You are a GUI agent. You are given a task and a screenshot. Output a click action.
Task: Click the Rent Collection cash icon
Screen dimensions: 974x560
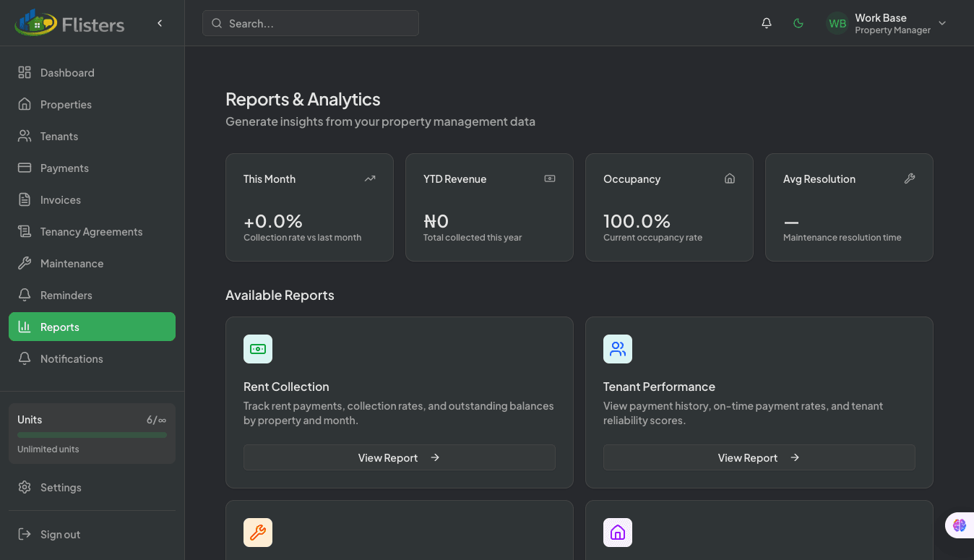[x=258, y=349]
